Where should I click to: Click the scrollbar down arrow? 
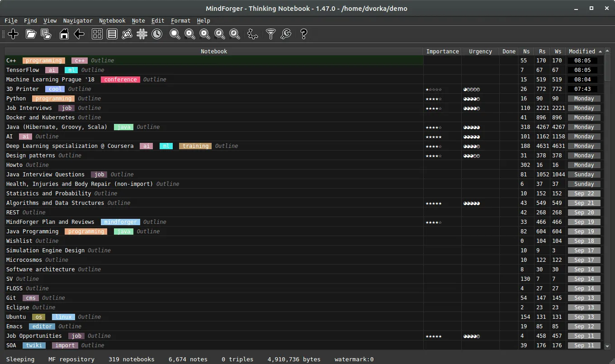tap(607, 346)
